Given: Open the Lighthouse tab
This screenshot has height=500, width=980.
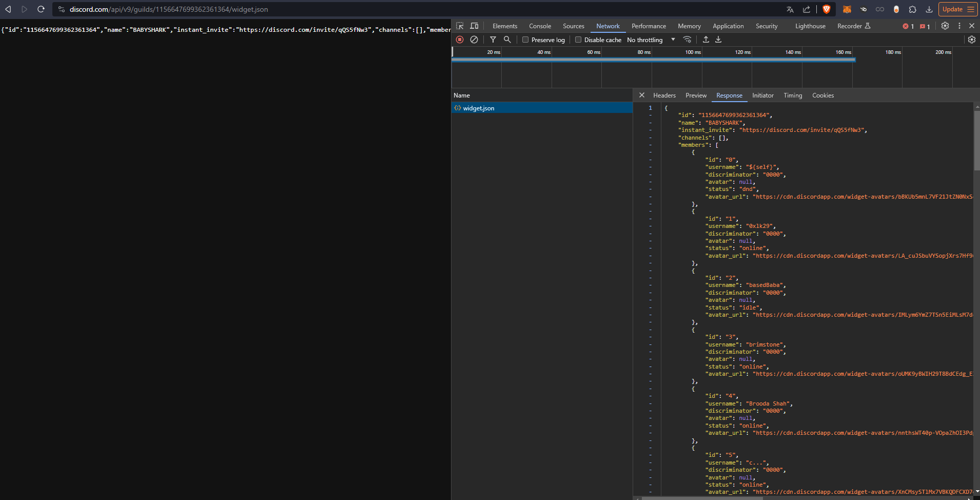Looking at the screenshot, I should (811, 26).
